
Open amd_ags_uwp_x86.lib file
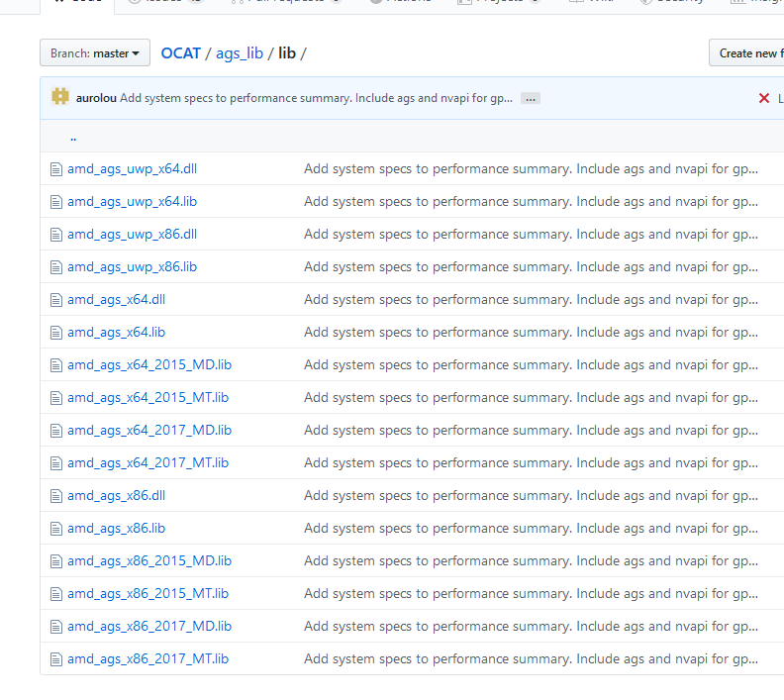point(133,267)
